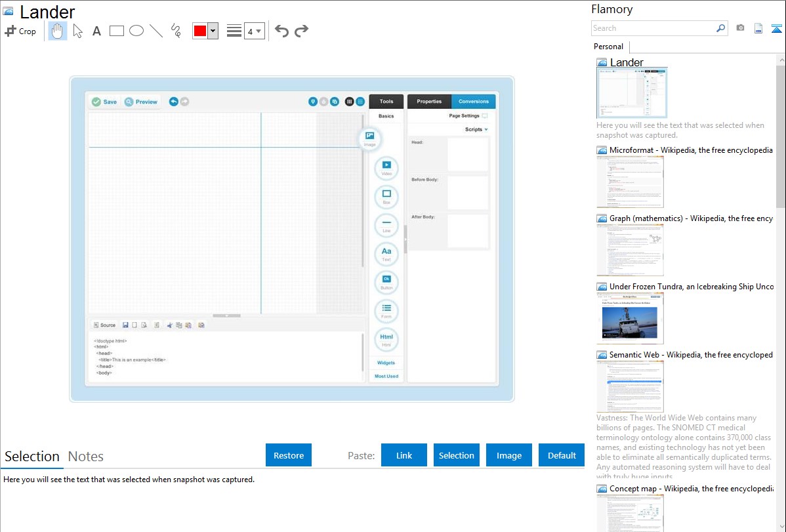786x532 pixels.
Task: Select the Video element tool in snapshot
Action: click(x=386, y=167)
